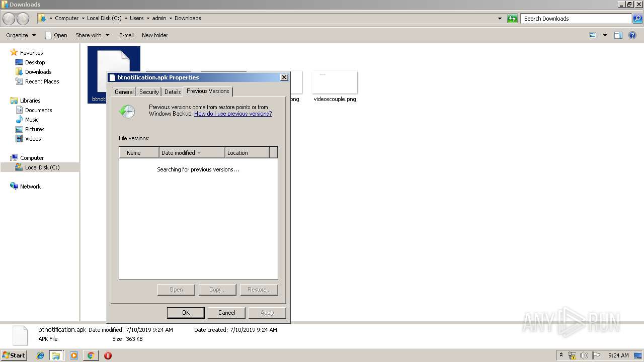Select the Previous Versions tab
This screenshot has height=362, width=644.
pyautogui.click(x=208, y=91)
